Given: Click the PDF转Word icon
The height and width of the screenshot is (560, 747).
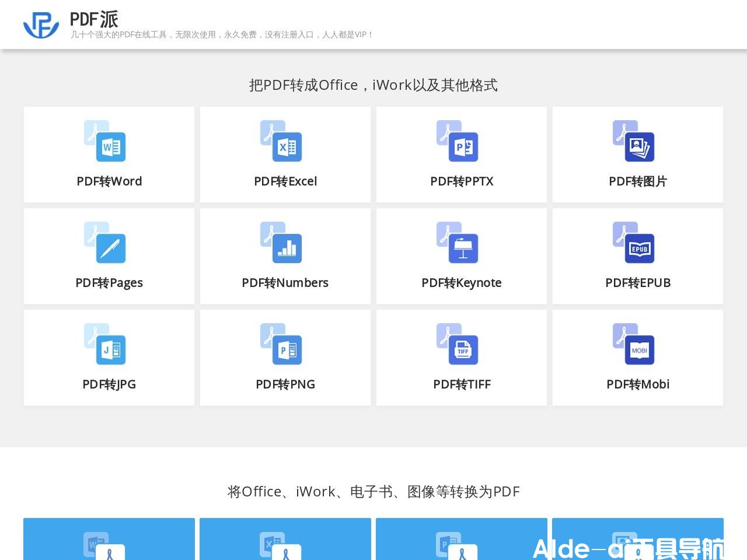Looking at the screenshot, I should [105, 141].
